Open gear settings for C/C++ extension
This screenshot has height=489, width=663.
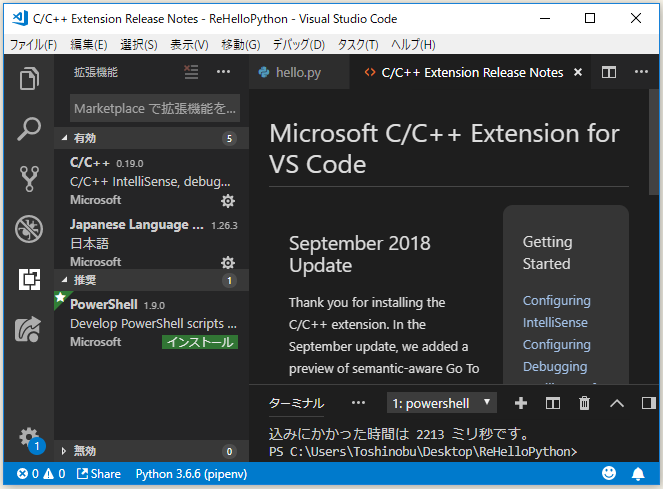(228, 201)
